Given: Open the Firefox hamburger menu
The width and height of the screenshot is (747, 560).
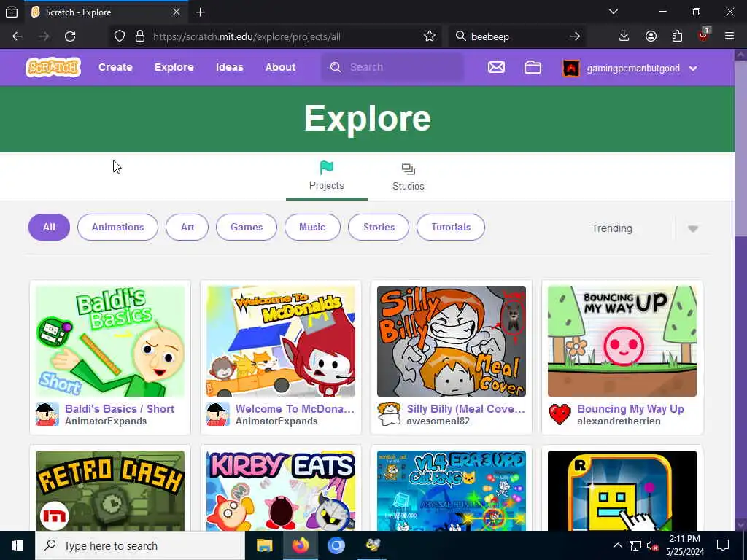Looking at the screenshot, I should click(729, 36).
